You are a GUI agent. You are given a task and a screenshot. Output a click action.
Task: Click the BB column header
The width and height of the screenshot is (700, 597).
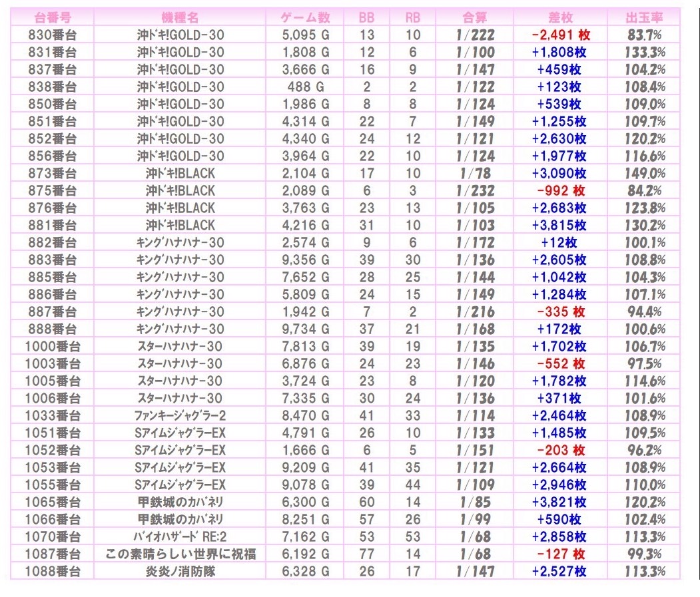[x=366, y=17]
